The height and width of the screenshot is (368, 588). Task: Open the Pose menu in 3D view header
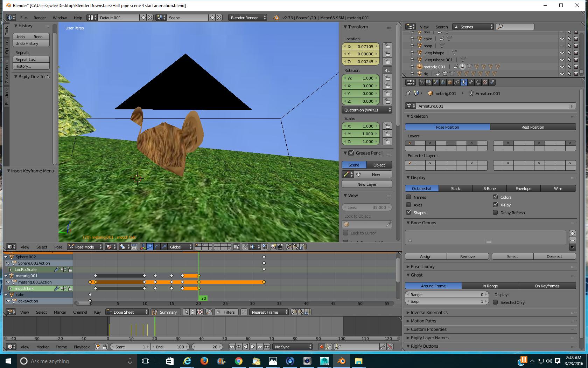tap(58, 247)
